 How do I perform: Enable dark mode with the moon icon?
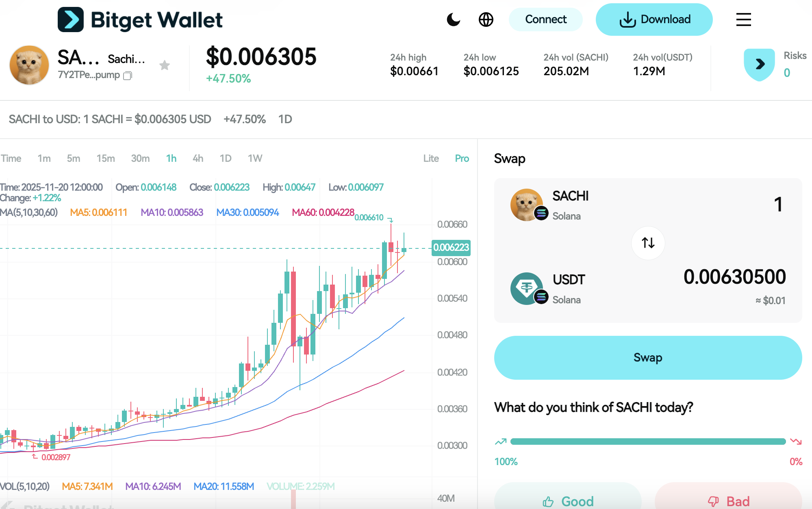(454, 19)
